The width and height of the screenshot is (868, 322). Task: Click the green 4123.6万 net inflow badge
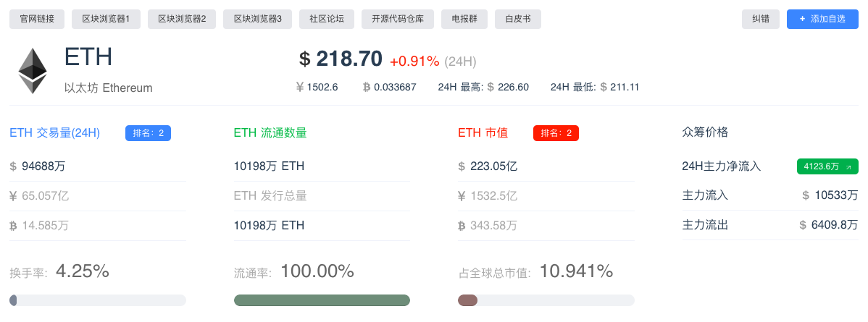click(x=827, y=166)
